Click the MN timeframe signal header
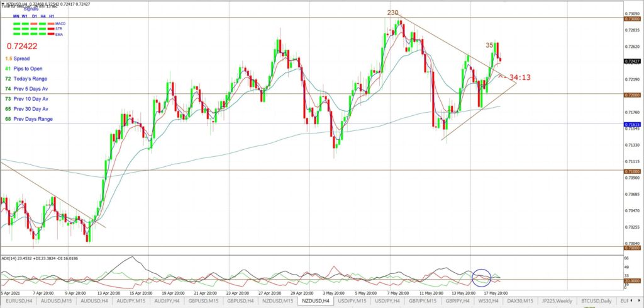The image size is (644, 308). [16, 16]
